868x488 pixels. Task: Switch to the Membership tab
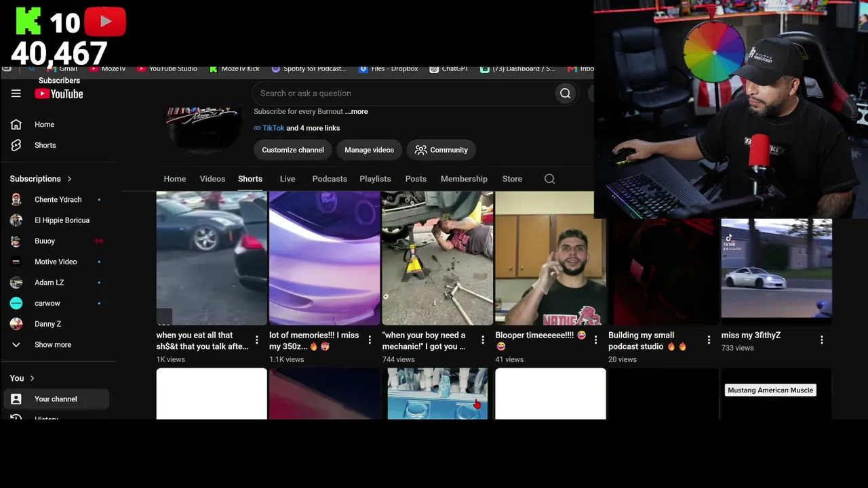tap(464, 179)
